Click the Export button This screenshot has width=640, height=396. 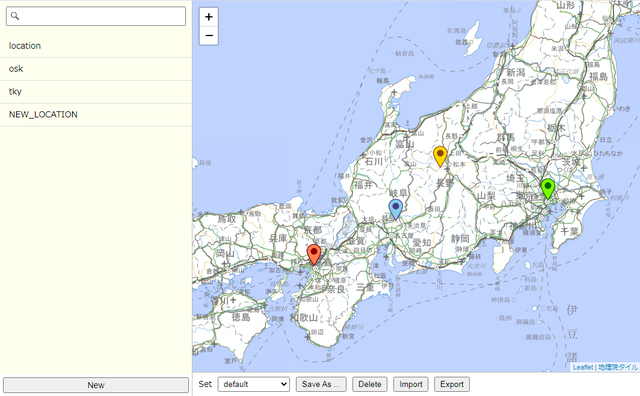(x=452, y=384)
